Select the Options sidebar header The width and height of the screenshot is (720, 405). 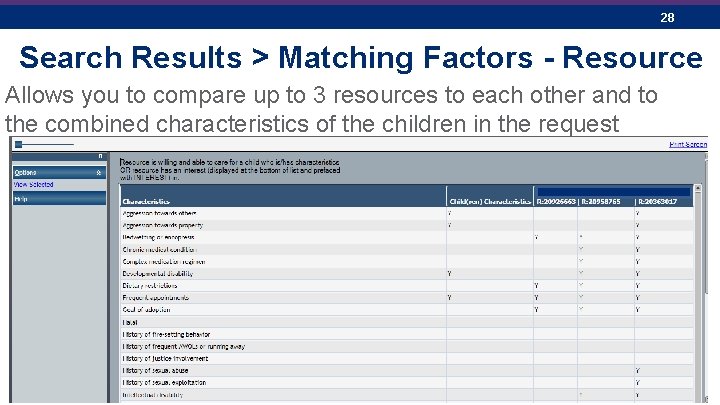[x=59, y=173]
